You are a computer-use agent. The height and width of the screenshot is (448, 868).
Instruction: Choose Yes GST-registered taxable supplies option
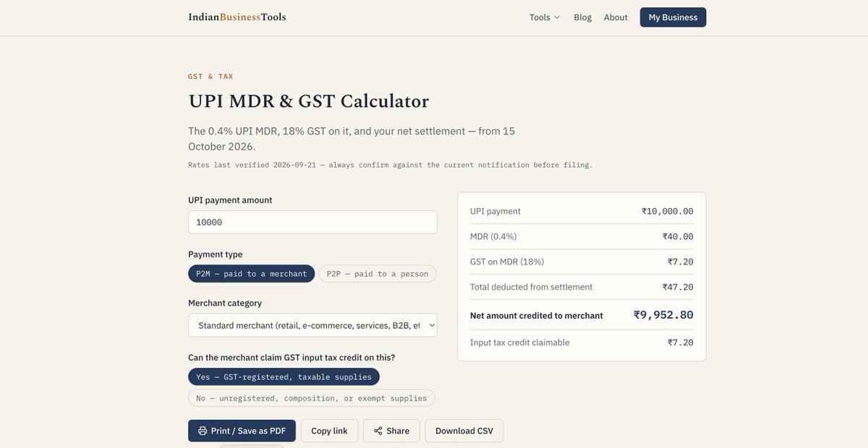pos(284,376)
